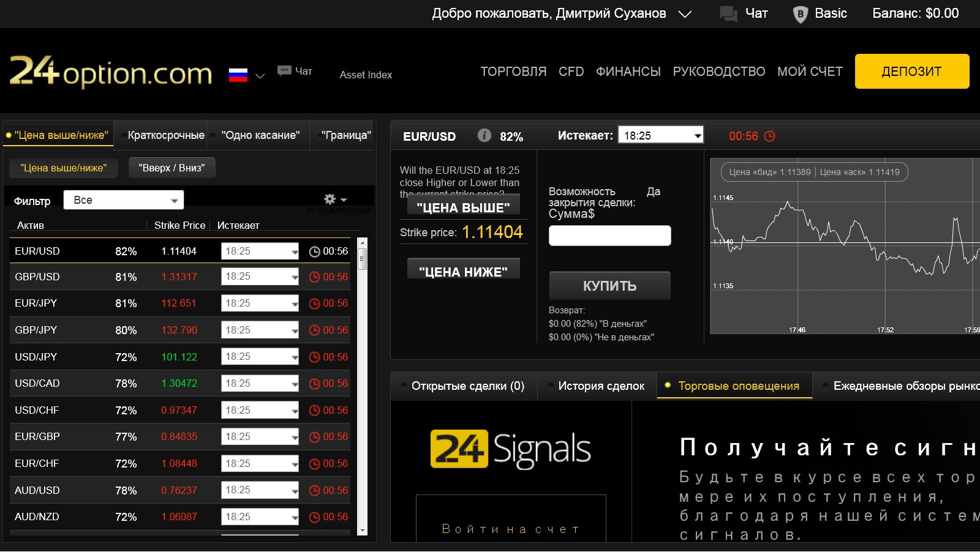
Task: Open the МОЙ СЧЕТ menu
Action: point(810,72)
